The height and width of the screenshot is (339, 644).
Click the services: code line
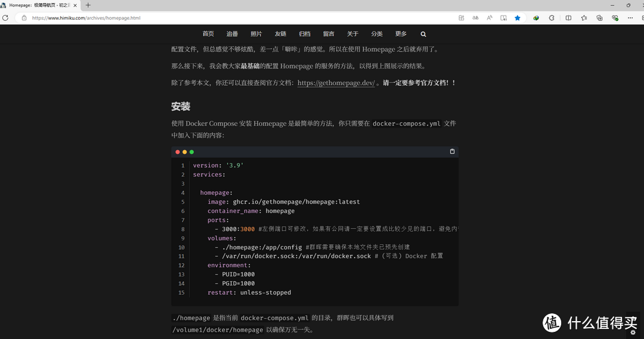[x=209, y=175]
